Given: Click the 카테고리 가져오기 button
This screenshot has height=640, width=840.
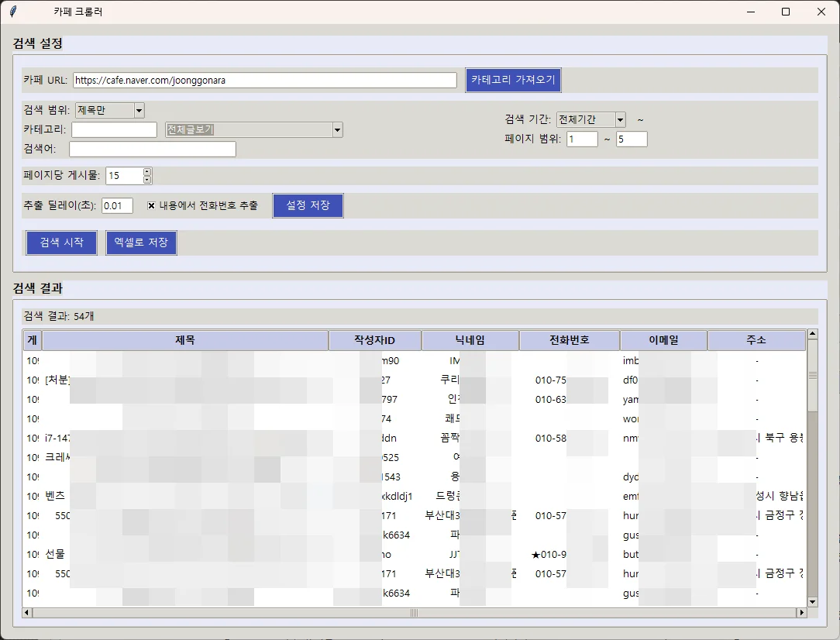Looking at the screenshot, I should pyautogui.click(x=513, y=80).
